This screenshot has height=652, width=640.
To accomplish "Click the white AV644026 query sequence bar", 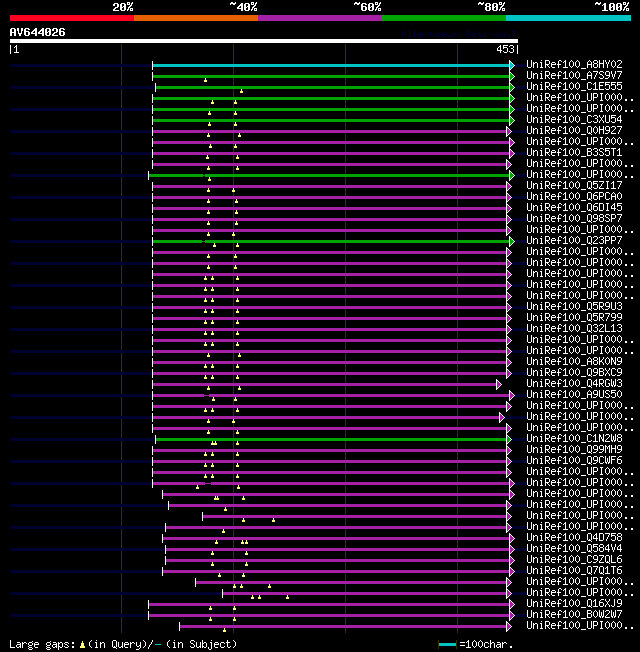I will pos(264,41).
